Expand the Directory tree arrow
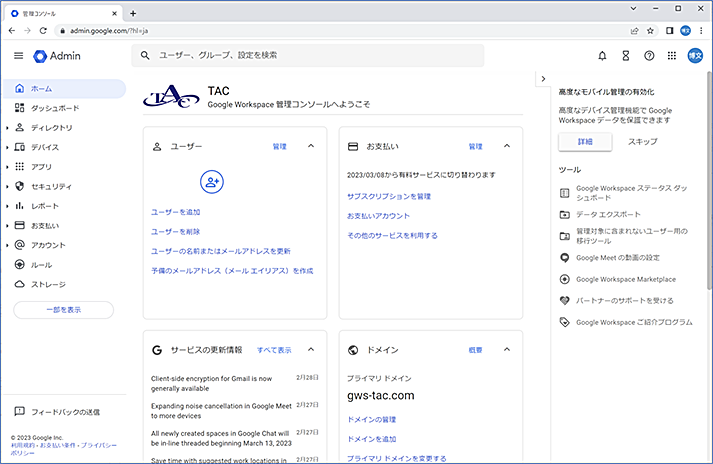Screen dimensions: 713x464 coord(7,128)
